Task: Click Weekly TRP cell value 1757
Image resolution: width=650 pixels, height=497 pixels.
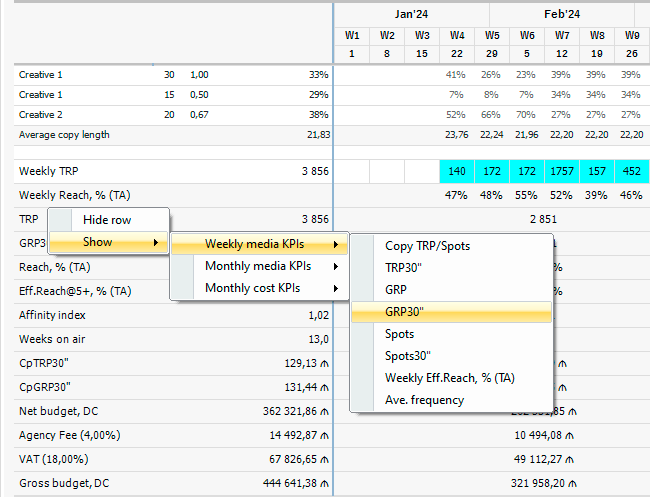Action: (562, 171)
